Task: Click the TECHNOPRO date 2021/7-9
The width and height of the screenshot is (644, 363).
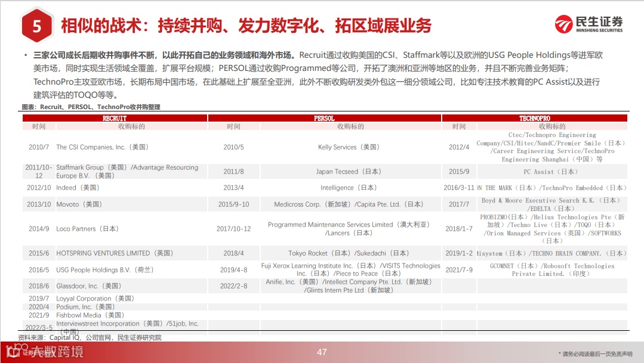Action: tap(459, 269)
